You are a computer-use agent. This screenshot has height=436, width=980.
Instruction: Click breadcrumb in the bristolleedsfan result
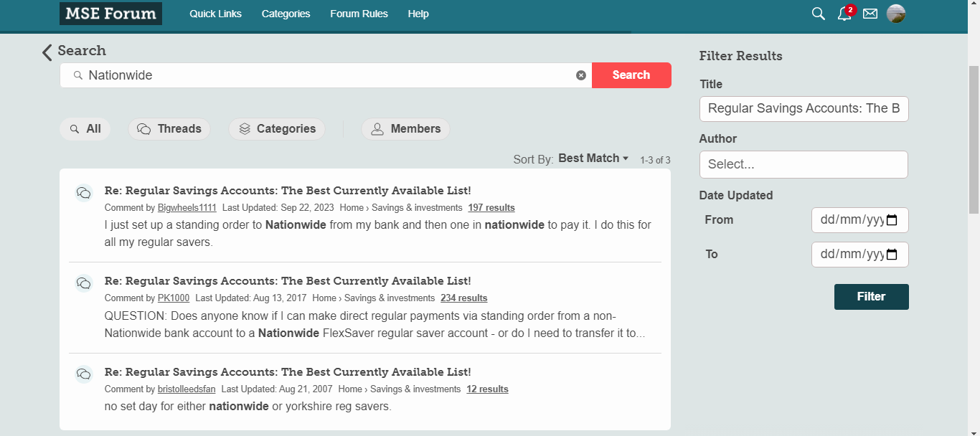tap(400, 389)
